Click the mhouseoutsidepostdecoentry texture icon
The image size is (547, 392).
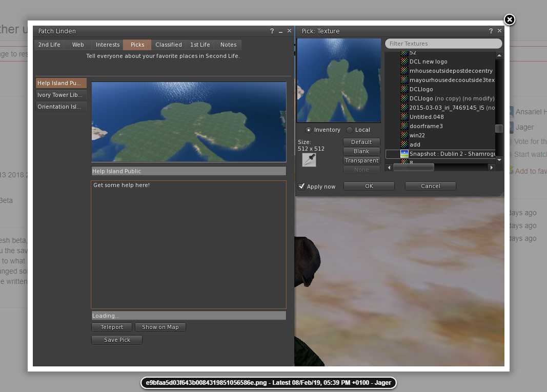coord(404,70)
